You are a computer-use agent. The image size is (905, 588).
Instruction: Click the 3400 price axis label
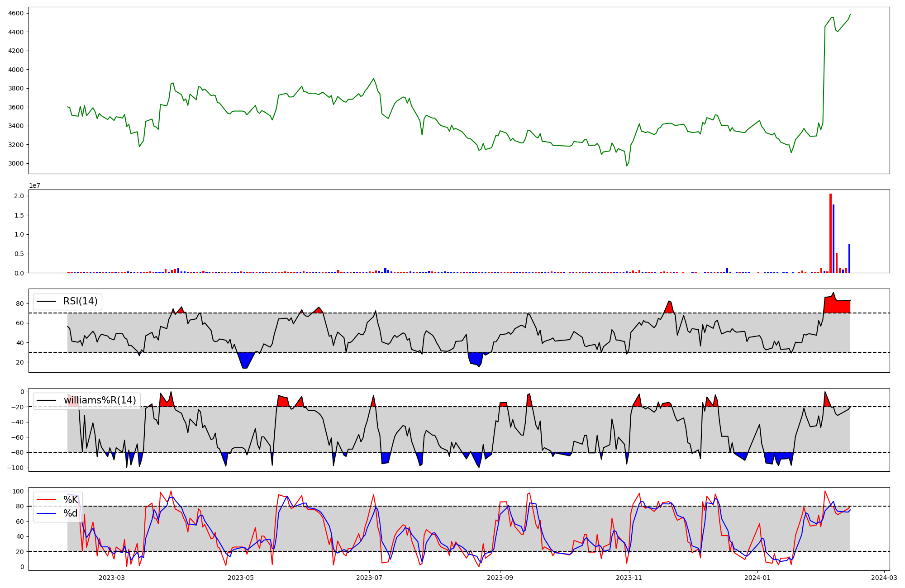coord(16,126)
